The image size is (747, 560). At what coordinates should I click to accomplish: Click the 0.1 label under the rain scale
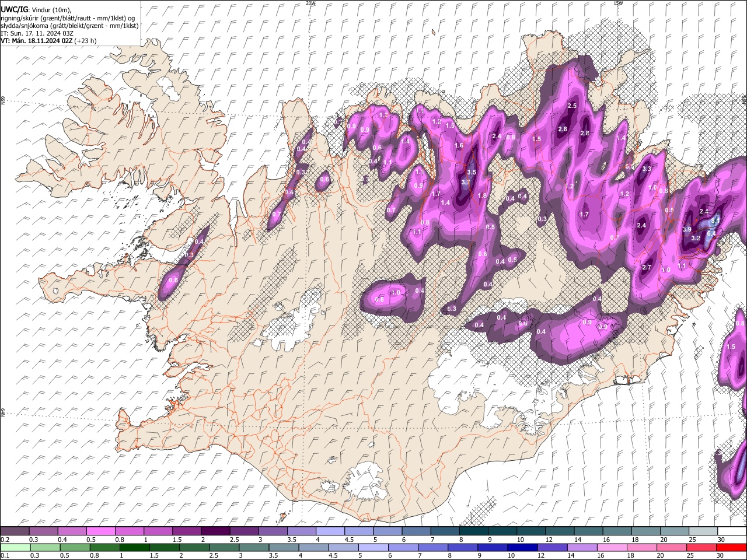coord(5,556)
